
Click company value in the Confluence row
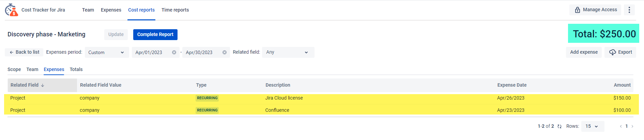(90, 110)
